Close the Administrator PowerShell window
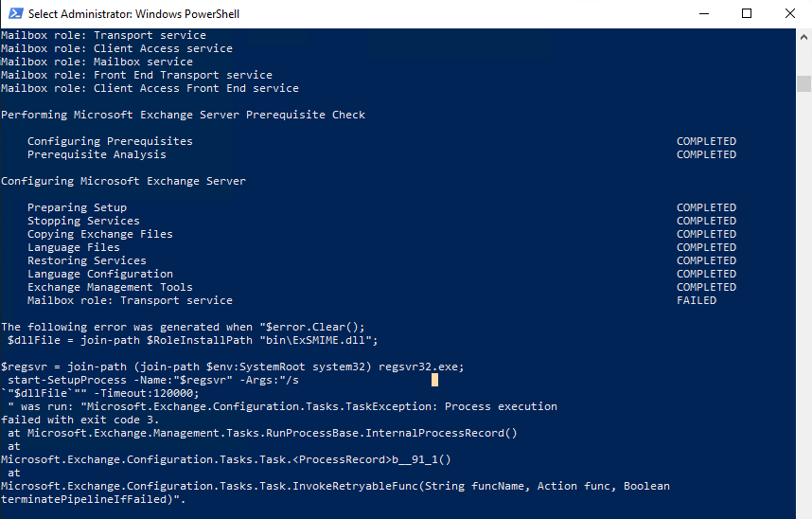Image resolution: width=812 pixels, height=519 pixels. coord(789,13)
